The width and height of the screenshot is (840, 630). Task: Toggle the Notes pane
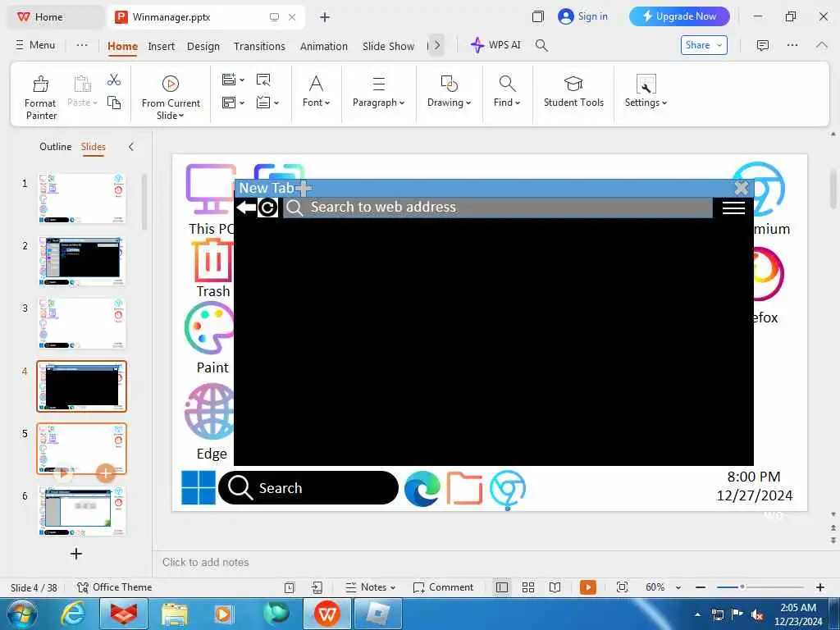pos(370,587)
